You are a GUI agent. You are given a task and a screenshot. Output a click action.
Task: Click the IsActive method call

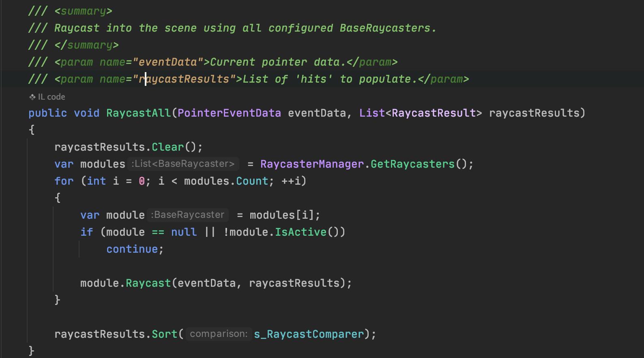[301, 232]
